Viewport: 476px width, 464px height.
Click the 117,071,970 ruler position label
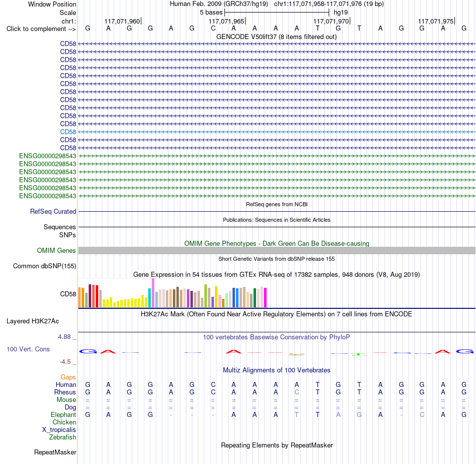[331, 21]
